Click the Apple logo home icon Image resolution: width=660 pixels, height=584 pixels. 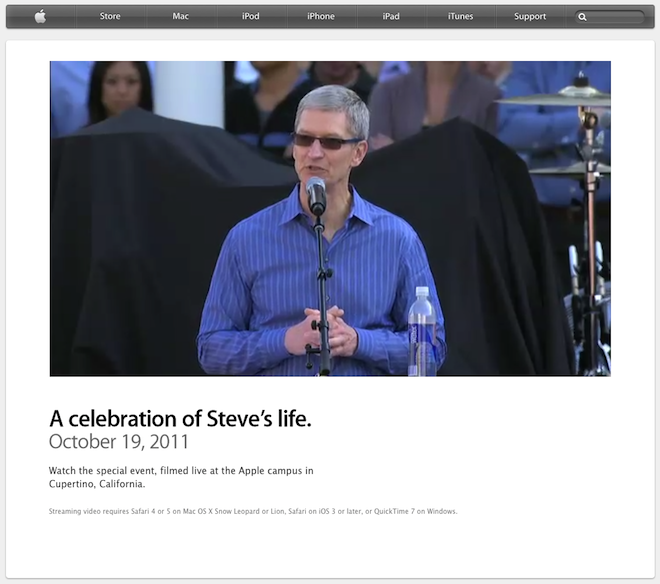pyautogui.click(x=40, y=16)
